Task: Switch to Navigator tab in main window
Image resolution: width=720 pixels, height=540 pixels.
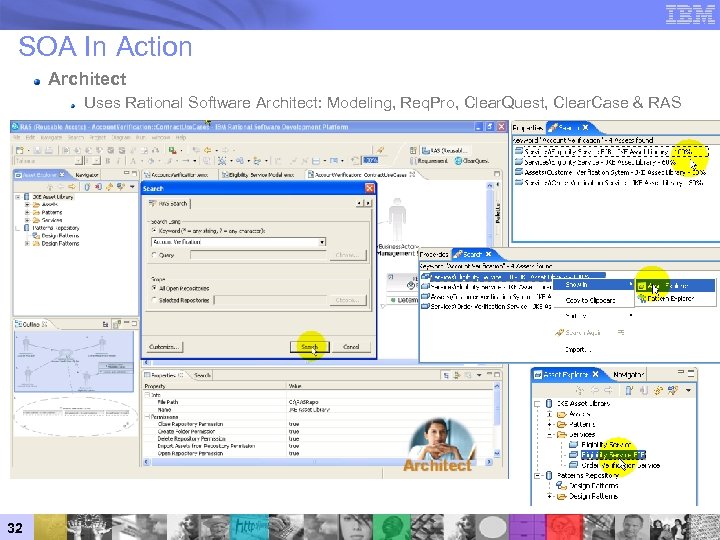Action: point(87,175)
